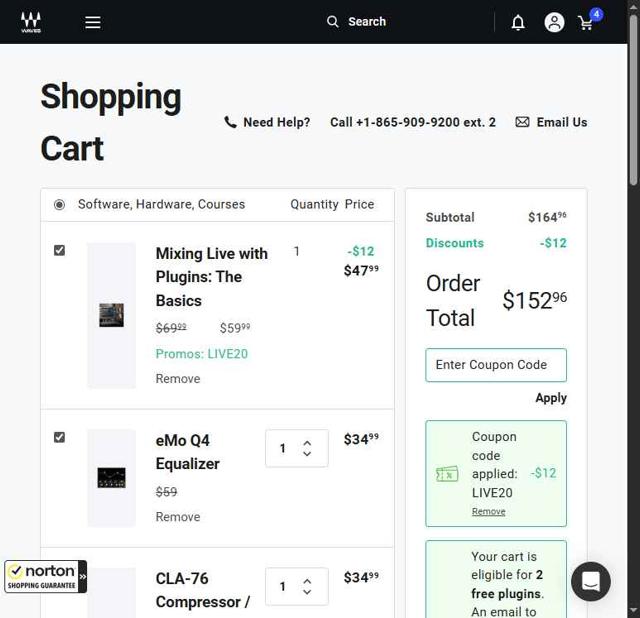Viewport: 640px width, 618px height.
Task: Remove Mixing Live with Plugins from cart
Action: pos(178,379)
